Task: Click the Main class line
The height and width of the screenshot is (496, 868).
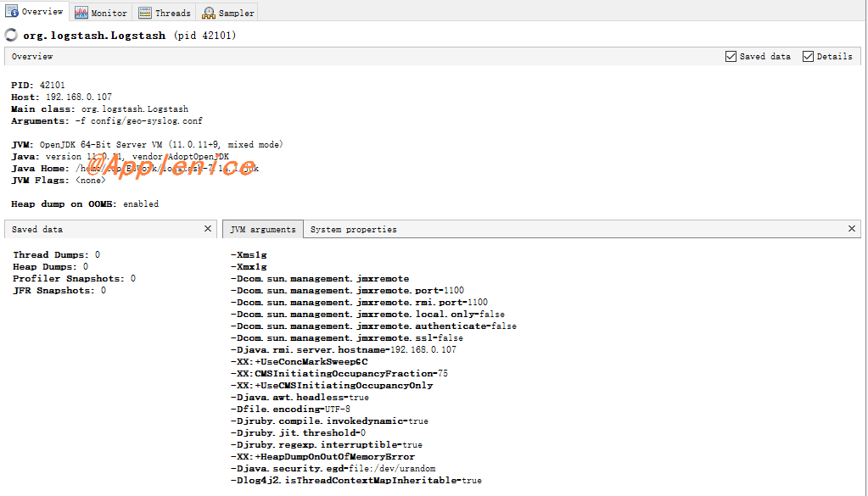Action: 99,109
